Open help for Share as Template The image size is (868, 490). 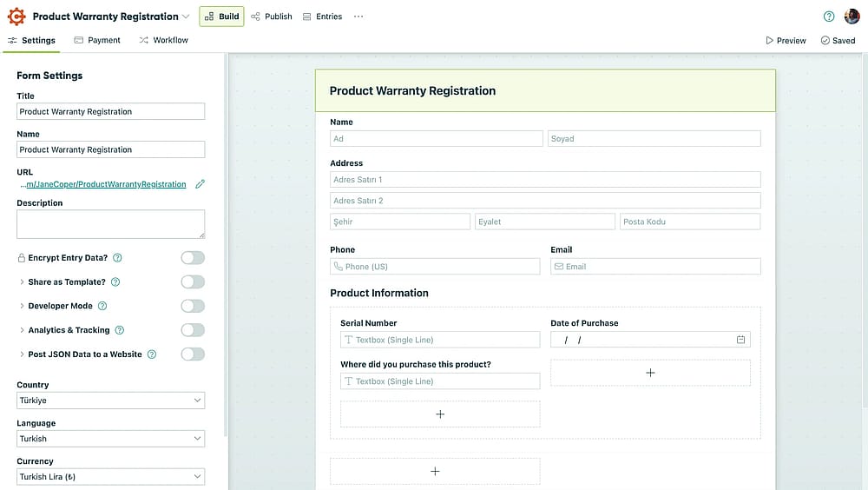pos(115,282)
